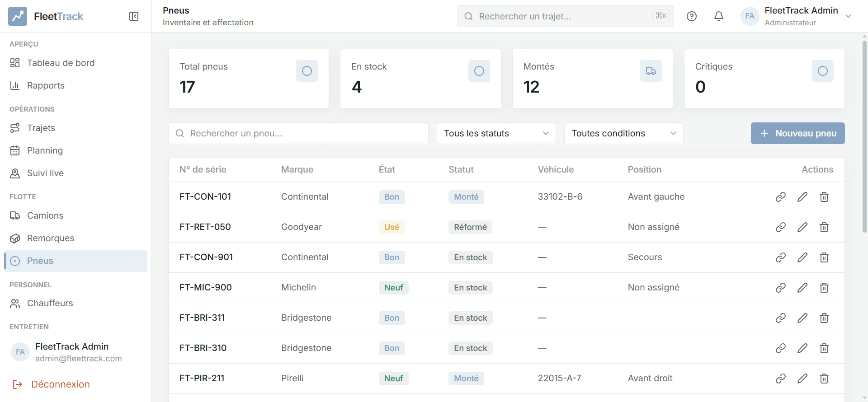Click the Monté badge for FT-PIR-211
Screen dimensions: 868x402
466,379
